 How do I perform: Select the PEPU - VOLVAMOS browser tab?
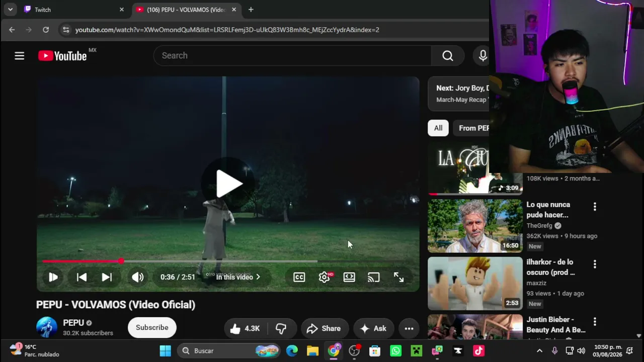(185, 10)
